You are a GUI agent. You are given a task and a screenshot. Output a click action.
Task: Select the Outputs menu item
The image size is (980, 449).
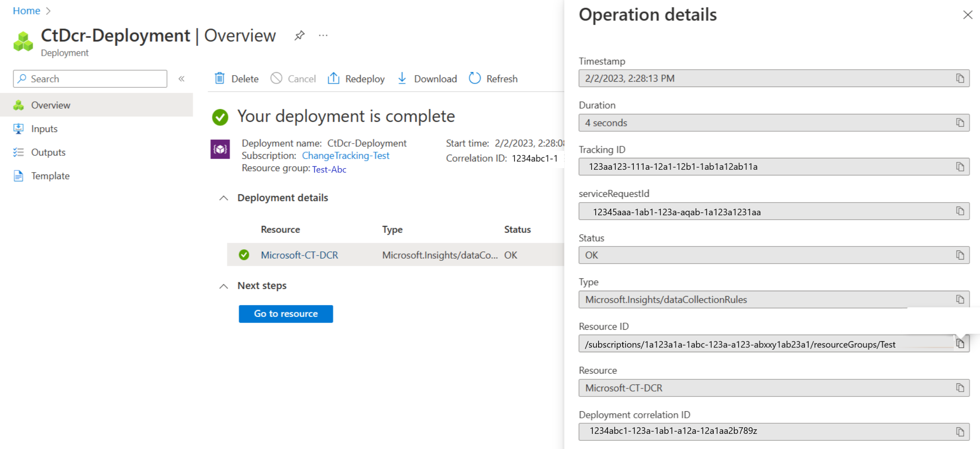(48, 152)
